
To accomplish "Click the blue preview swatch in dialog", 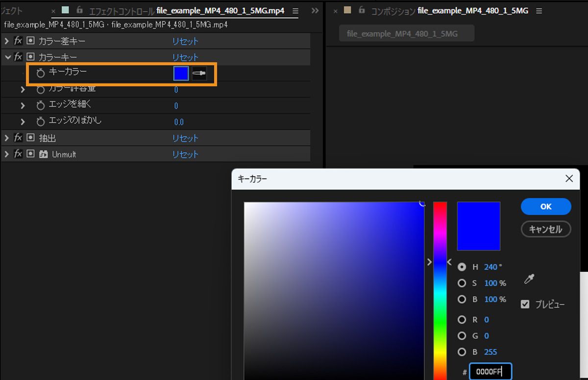I will tap(478, 226).
